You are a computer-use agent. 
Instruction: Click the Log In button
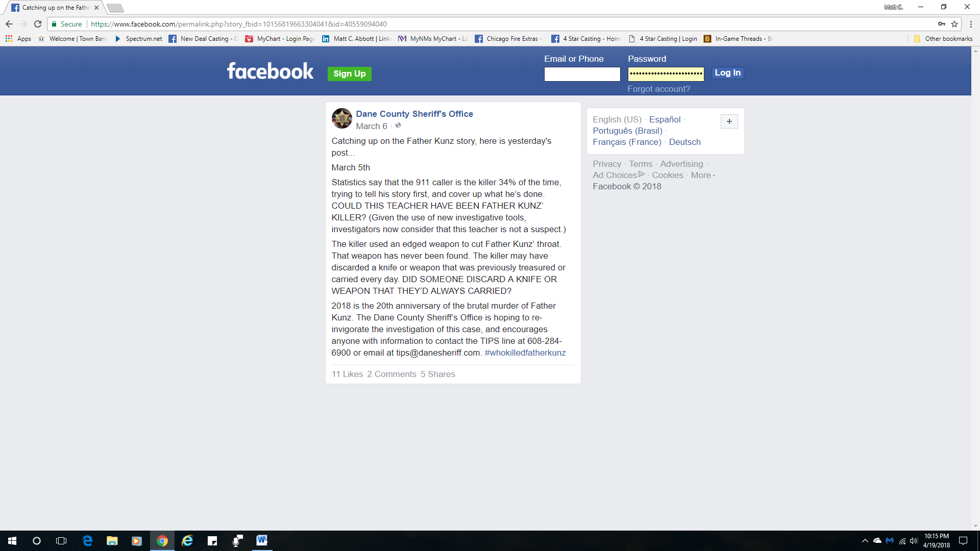[x=727, y=73]
